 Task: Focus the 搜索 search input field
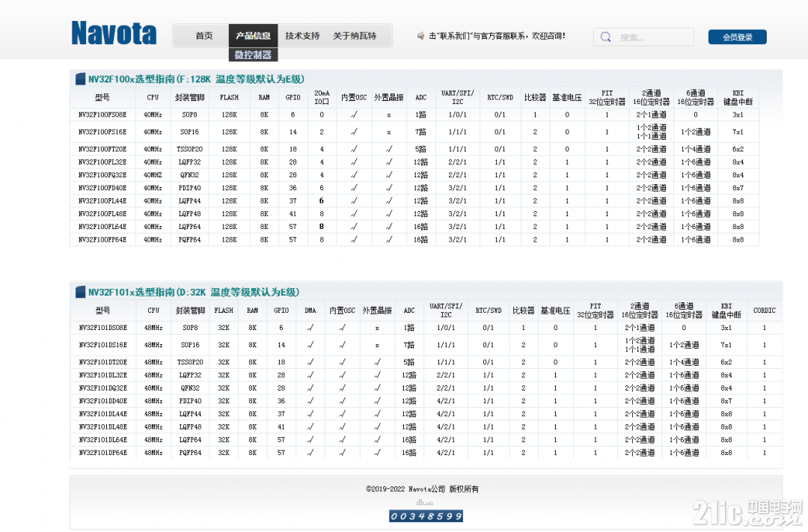tap(643, 37)
